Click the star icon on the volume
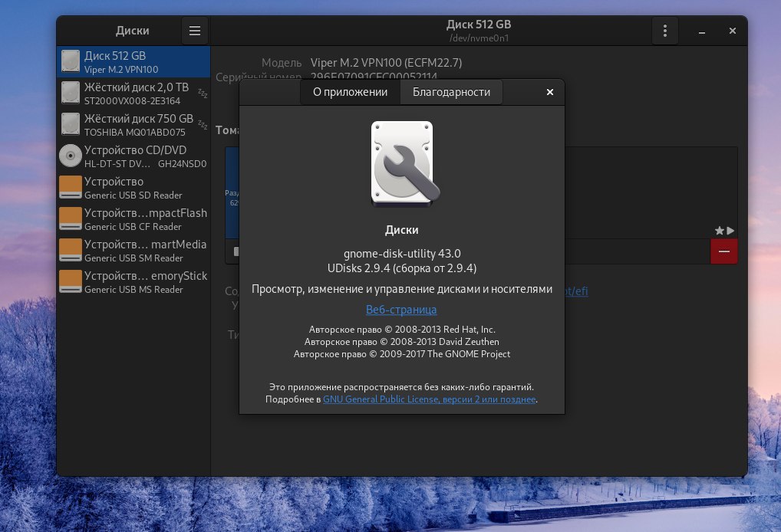 pos(719,230)
